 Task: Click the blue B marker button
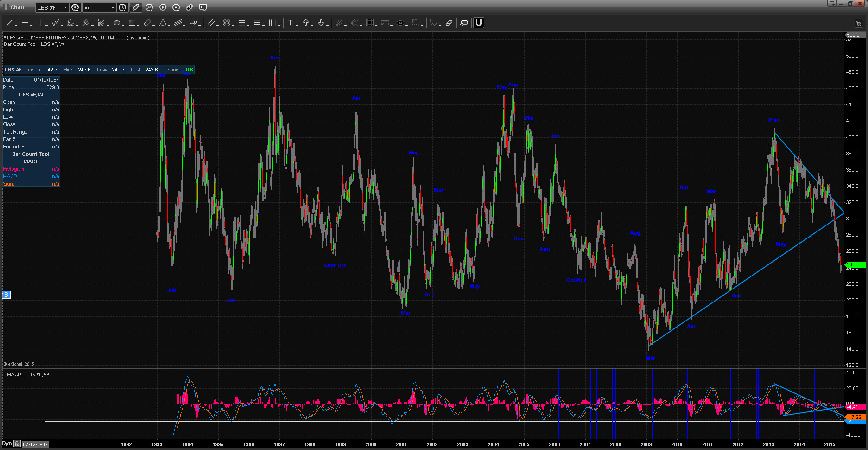coord(6,295)
